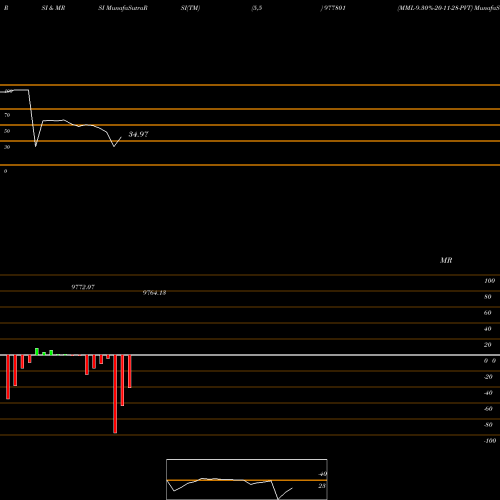Click the -20 label on MR axis
This screenshot has height=500, width=500.
tap(488, 377)
